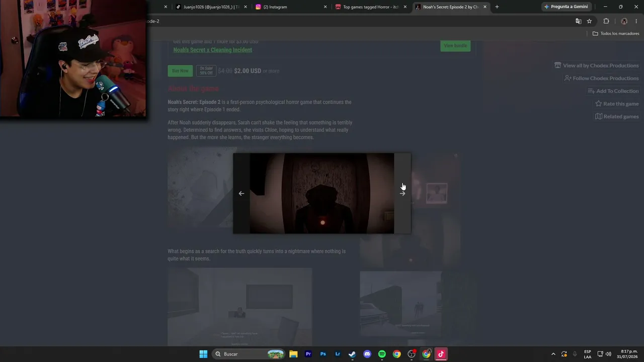Open Chrome profile avatar
The image size is (644, 362).
[624, 21]
